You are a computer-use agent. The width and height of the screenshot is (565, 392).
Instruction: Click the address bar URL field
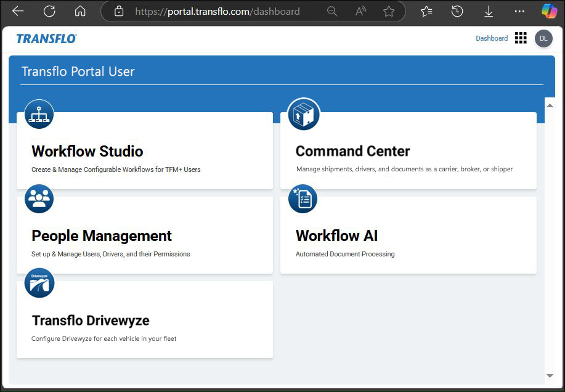[x=217, y=12]
